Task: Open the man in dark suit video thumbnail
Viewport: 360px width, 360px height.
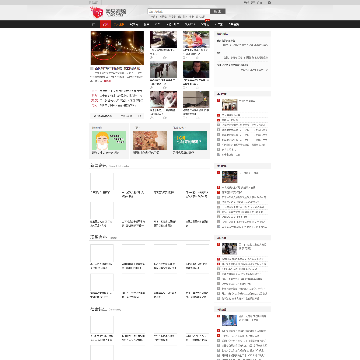Action: (196, 69)
